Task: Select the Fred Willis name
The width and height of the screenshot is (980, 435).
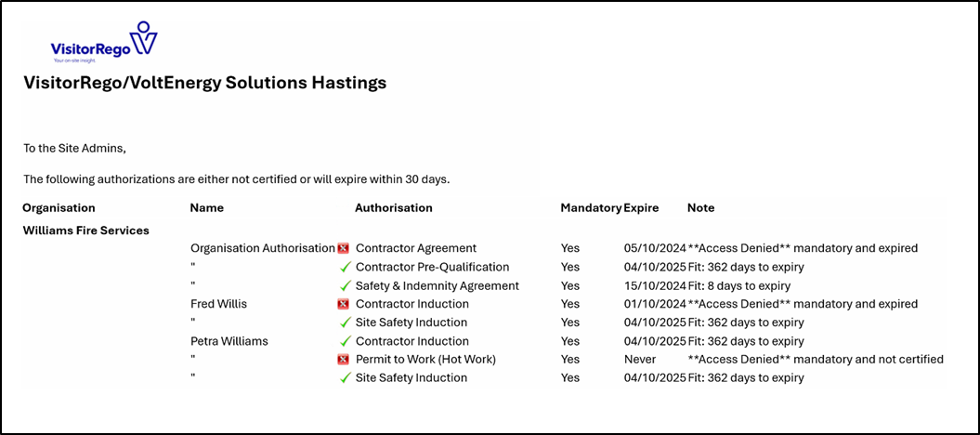Action: [x=219, y=304]
